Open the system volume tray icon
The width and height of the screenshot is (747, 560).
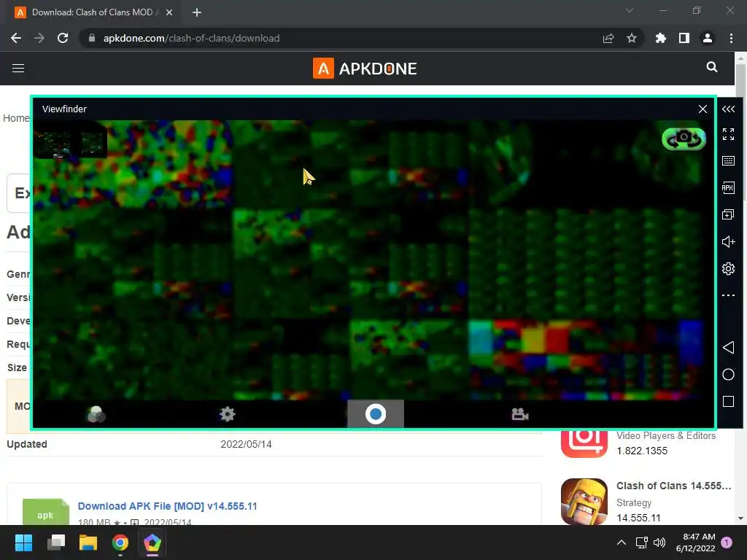(x=659, y=542)
